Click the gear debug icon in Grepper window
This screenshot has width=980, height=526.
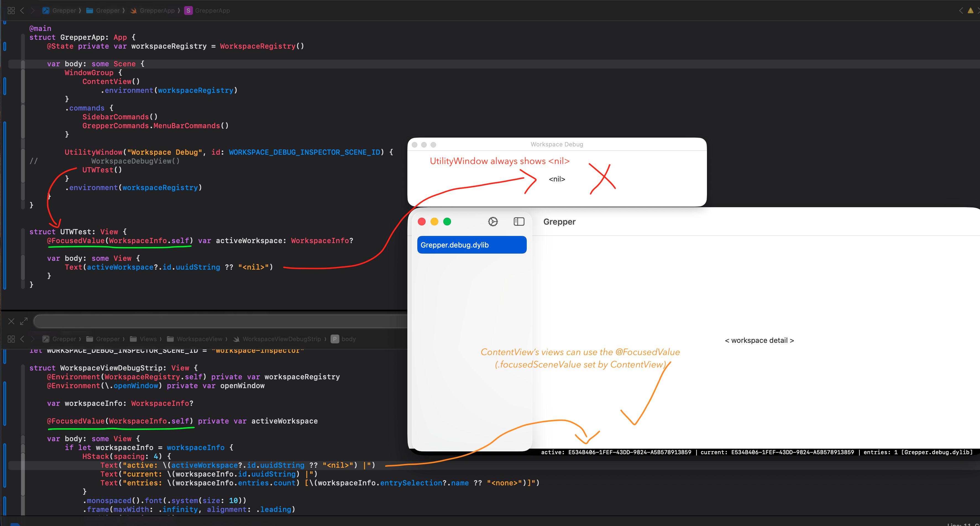tap(493, 222)
